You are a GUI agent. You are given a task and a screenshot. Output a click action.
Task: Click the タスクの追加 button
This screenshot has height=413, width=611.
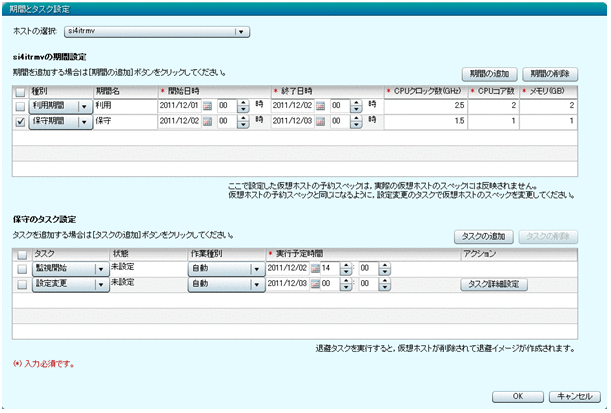point(483,236)
